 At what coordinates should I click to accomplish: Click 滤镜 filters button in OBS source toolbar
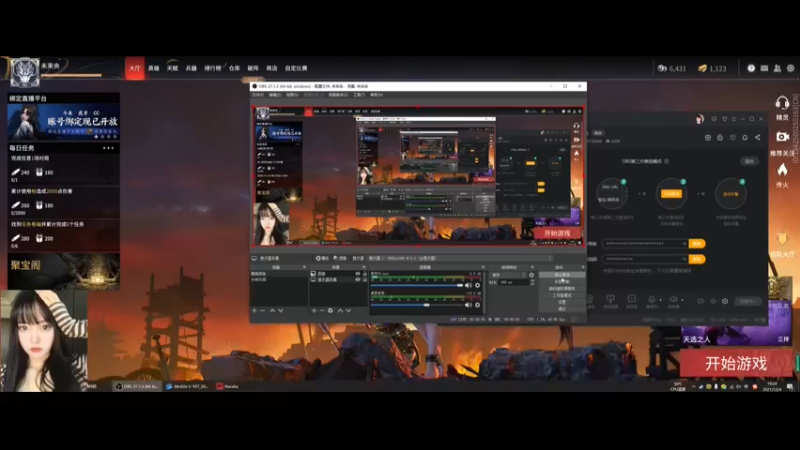340,258
